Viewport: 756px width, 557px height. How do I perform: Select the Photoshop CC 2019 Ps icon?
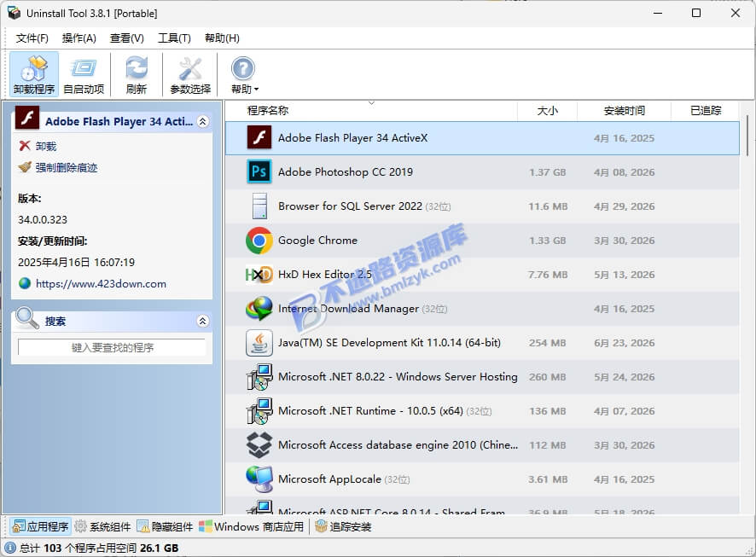(259, 172)
